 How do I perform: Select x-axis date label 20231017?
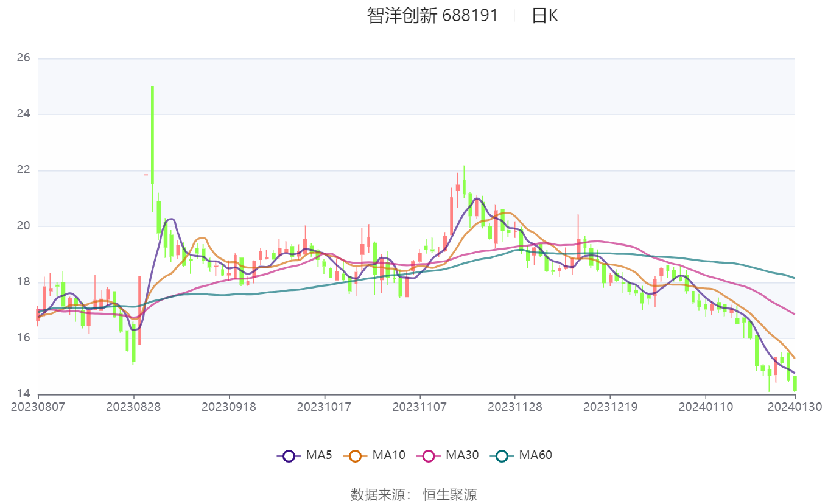coord(324,407)
